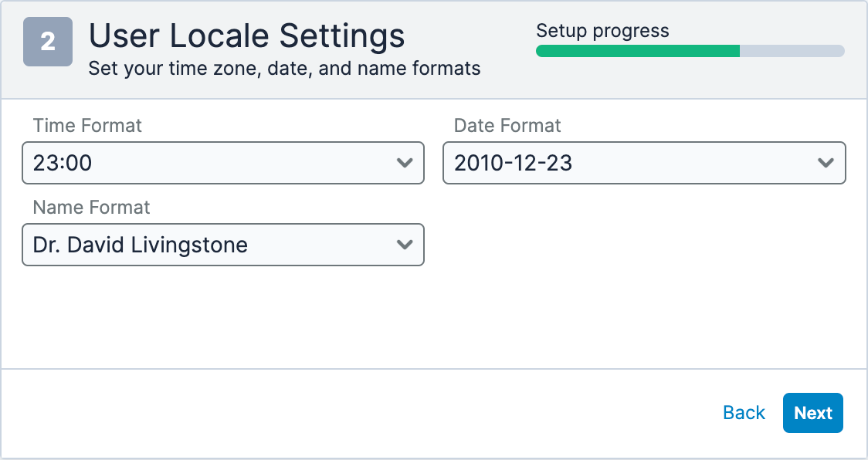Open the Time Format dropdown showing 23:00
Image resolution: width=868 pixels, height=460 pixels.
click(x=222, y=163)
